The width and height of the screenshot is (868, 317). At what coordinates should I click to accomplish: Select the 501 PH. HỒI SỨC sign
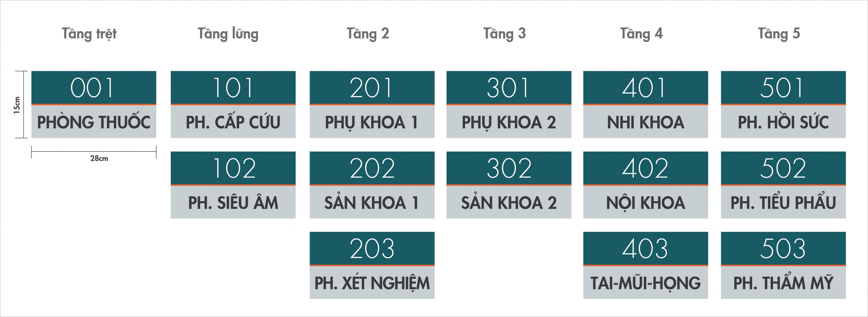[784, 105]
